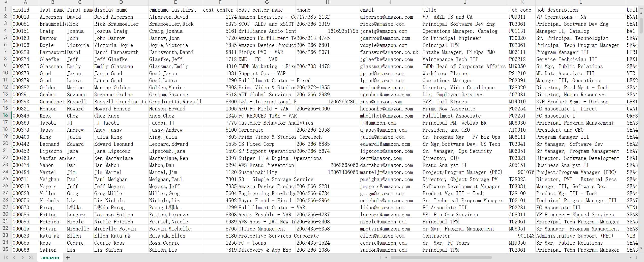The width and height of the screenshot is (644, 262).
Task: Select column J header
Action: [x=465, y=3]
